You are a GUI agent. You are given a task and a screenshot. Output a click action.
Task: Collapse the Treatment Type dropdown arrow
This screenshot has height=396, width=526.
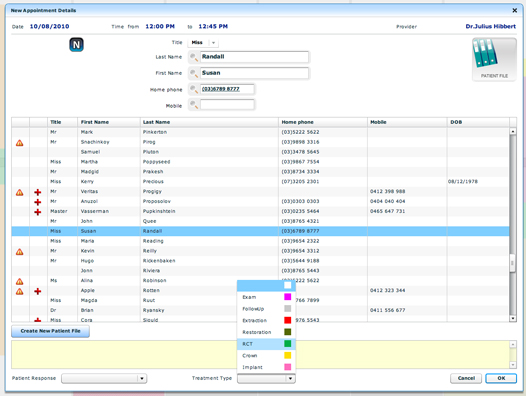click(290, 379)
